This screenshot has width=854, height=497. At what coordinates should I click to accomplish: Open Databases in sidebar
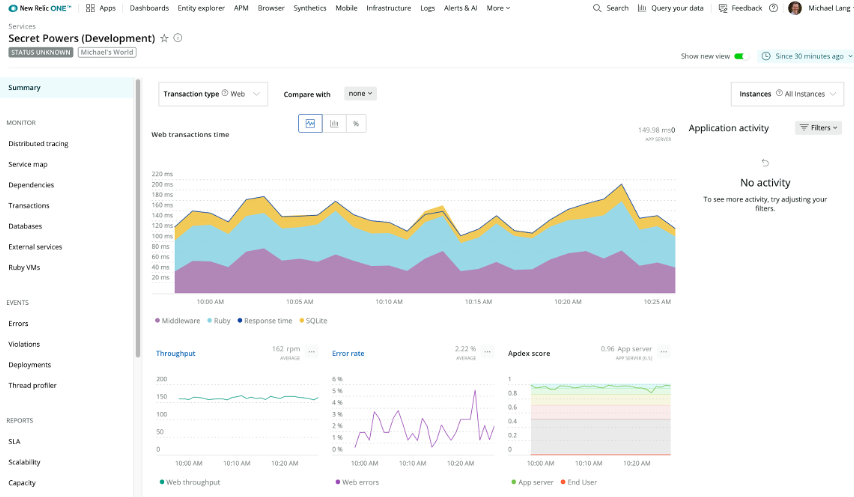25,226
